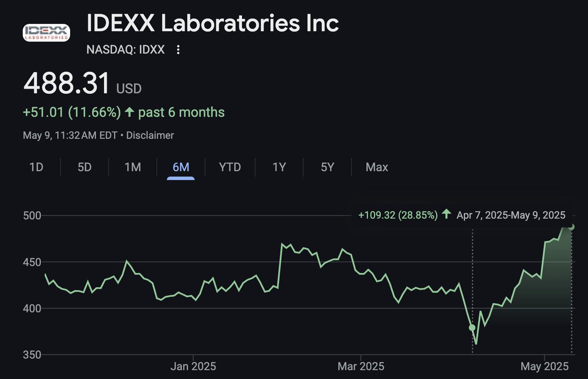This screenshot has width=588, height=379.
Task: Choose the 5Y range tab
Action: [x=327, y=167]
